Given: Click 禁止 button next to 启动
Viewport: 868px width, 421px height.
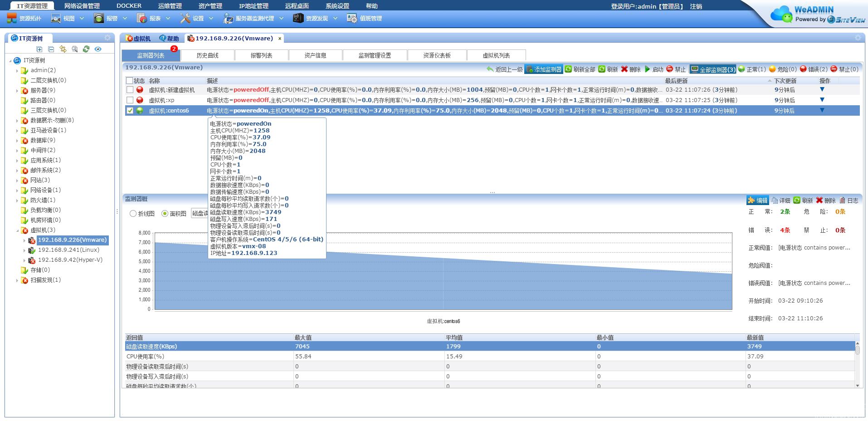Looking at the screenshot, I should coord(676,69).
